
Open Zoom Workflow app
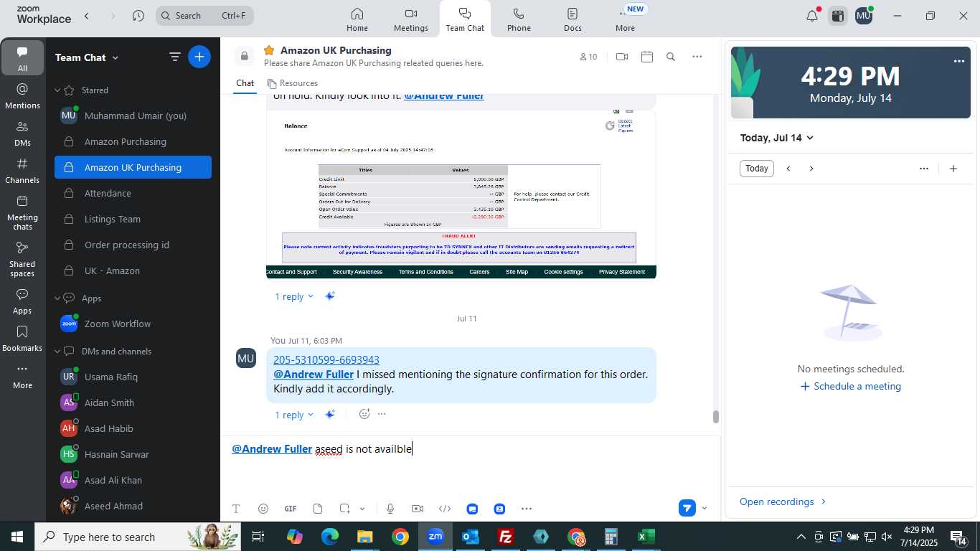(x=133, y=324)
